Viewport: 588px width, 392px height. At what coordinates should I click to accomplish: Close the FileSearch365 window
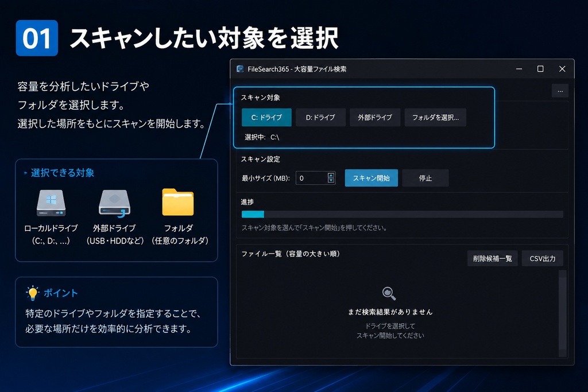pyautogui.click(x=562, y=69)
